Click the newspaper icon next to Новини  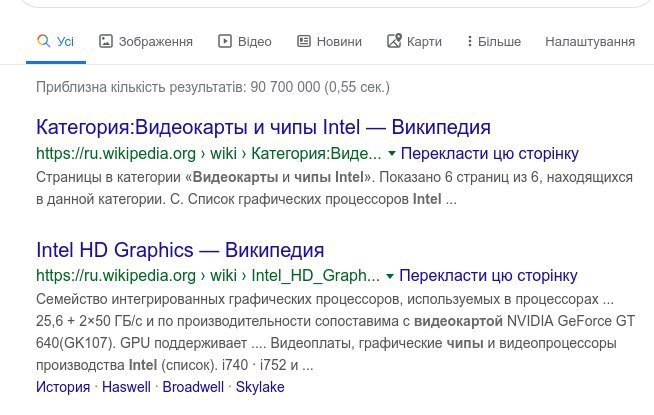click(304, 41)
